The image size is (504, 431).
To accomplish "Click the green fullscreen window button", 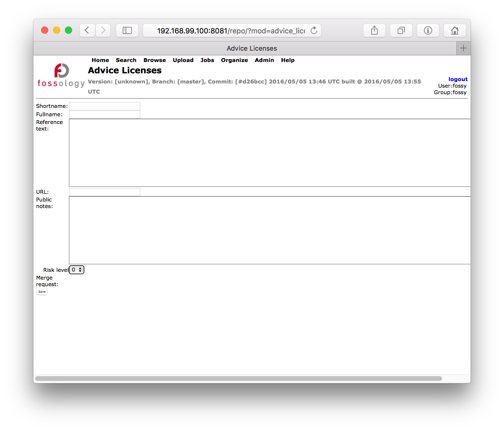I will tap(69, 30).
